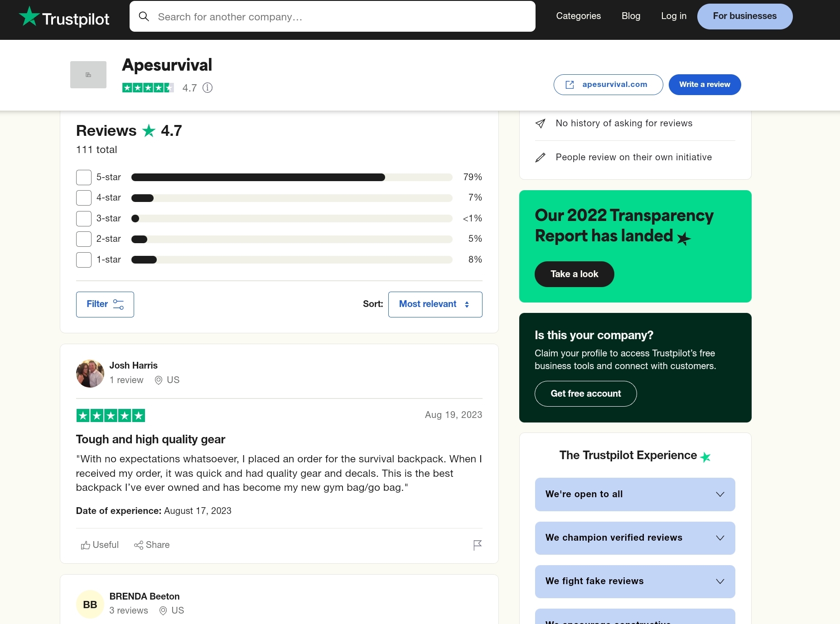Click the filter sliders icon
Image resolution: width=840 pixels, height=624 pixels.
coord(118,304)
